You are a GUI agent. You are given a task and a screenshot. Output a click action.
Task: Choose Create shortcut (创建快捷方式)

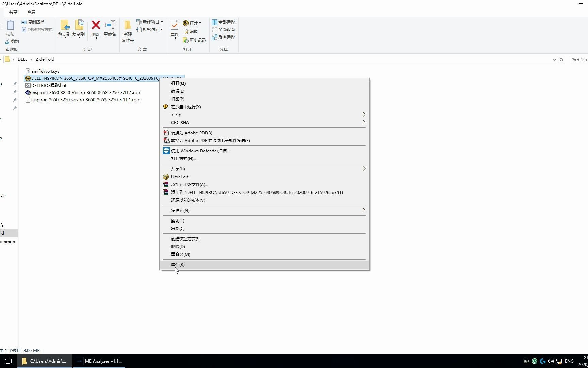[264, 239]
